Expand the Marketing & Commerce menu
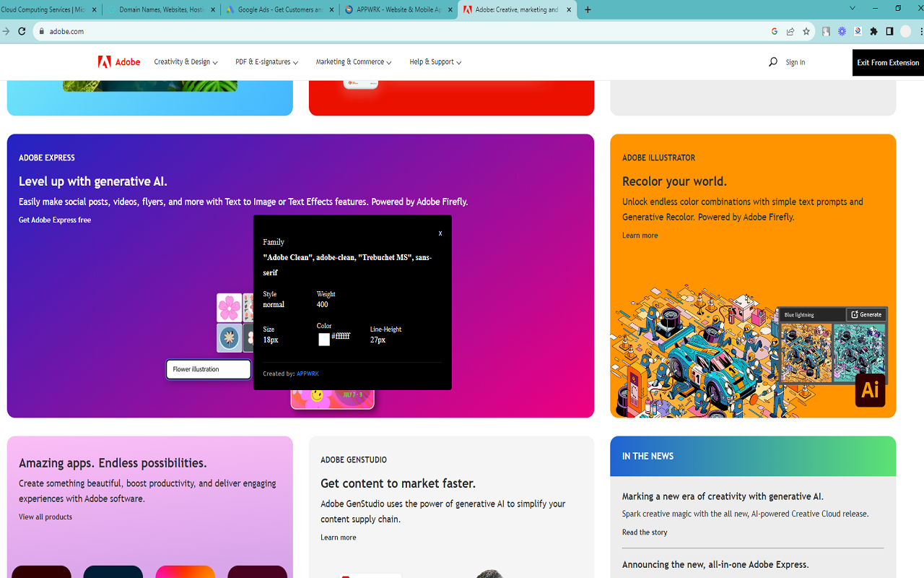Screen dimensions: 924x578 point(354,62)
